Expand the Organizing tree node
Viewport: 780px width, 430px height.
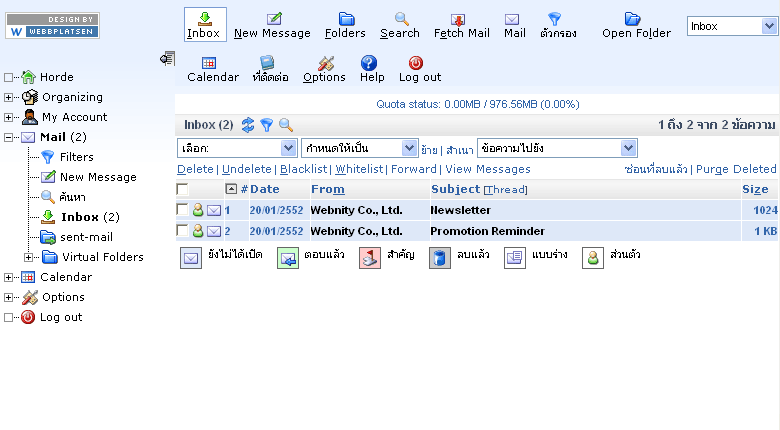coord(8,97)
